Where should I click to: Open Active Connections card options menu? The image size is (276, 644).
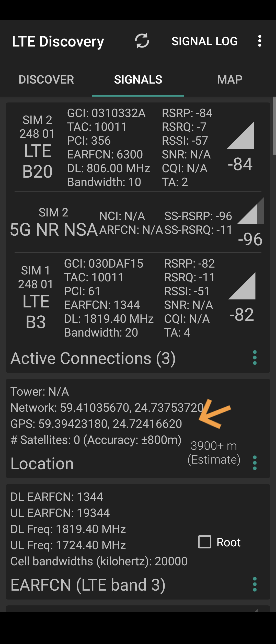point(255,358)
